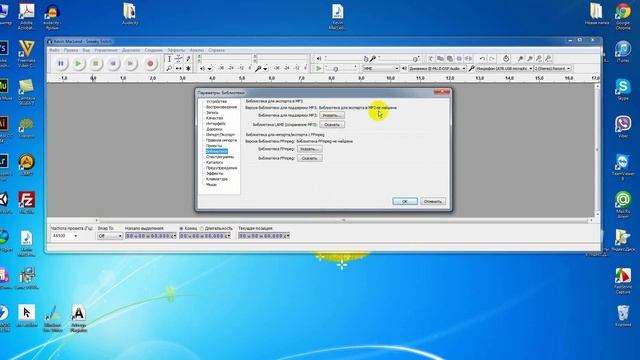Open the Вид menu
The width and height of the screenshot is (640, 360).
click(86, 50)
